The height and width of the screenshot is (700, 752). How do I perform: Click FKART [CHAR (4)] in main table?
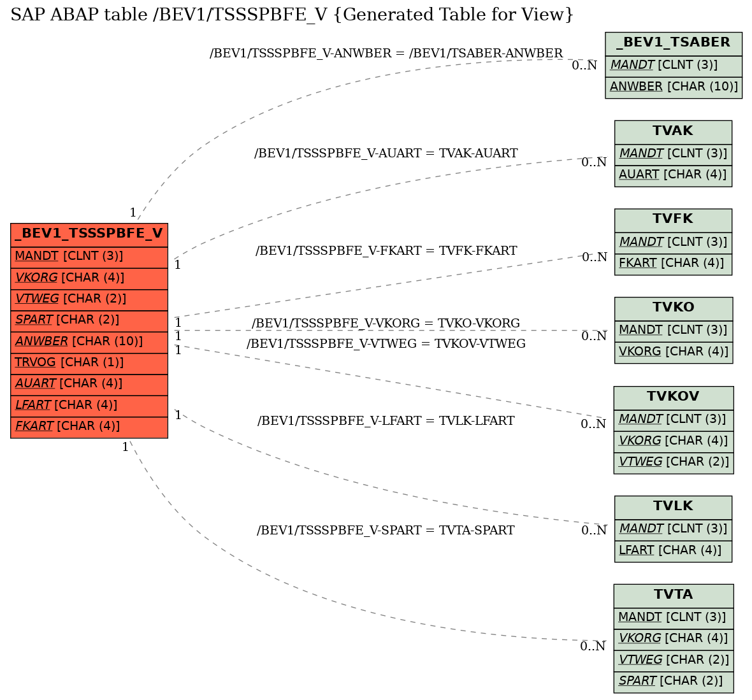pyautogui.click(x=89, y=427)
